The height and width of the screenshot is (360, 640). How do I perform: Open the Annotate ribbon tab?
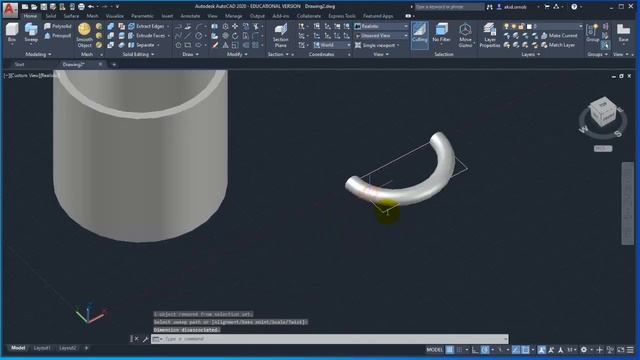pyautogui.click(x=190, y=16)
